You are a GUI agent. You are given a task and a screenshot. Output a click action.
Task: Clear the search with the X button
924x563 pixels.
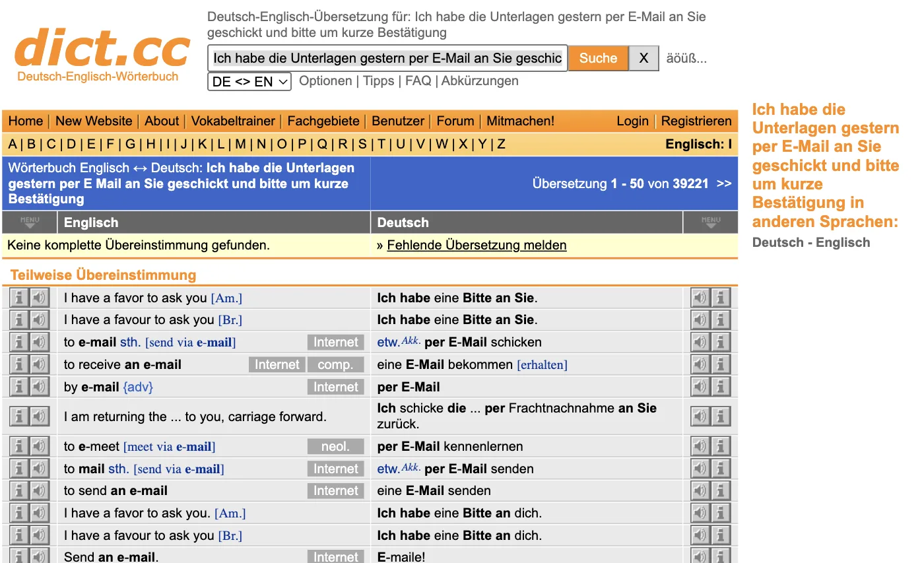point(643,58)
